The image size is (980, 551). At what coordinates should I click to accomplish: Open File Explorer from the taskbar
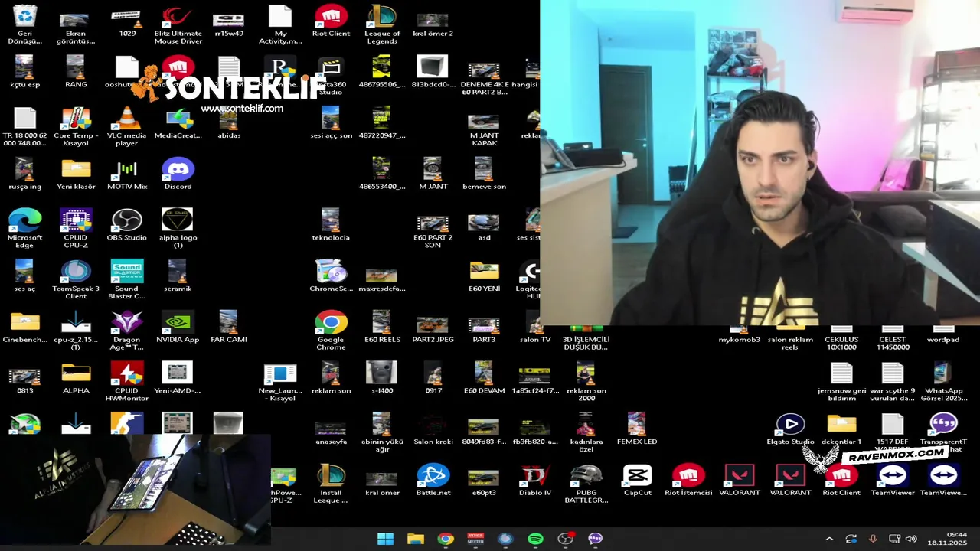pyautogui.click(x=415, y=539)
